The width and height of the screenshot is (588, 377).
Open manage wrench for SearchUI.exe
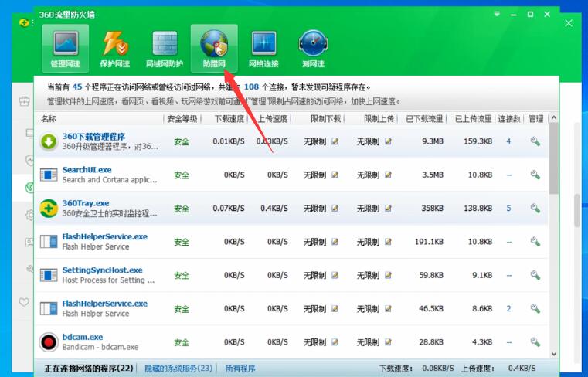point(535,175)
